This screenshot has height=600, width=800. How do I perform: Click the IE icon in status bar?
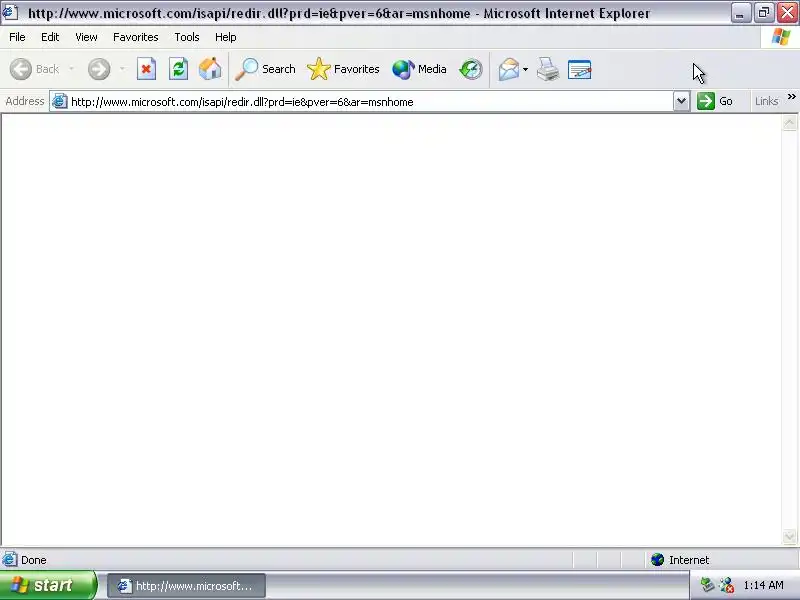point(9,560)
